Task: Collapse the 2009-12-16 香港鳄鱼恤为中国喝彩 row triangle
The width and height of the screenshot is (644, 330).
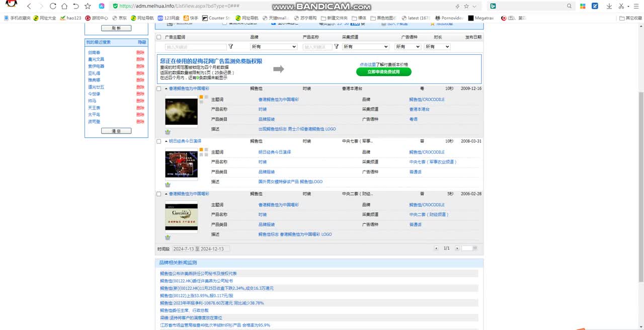Action: 166,89
